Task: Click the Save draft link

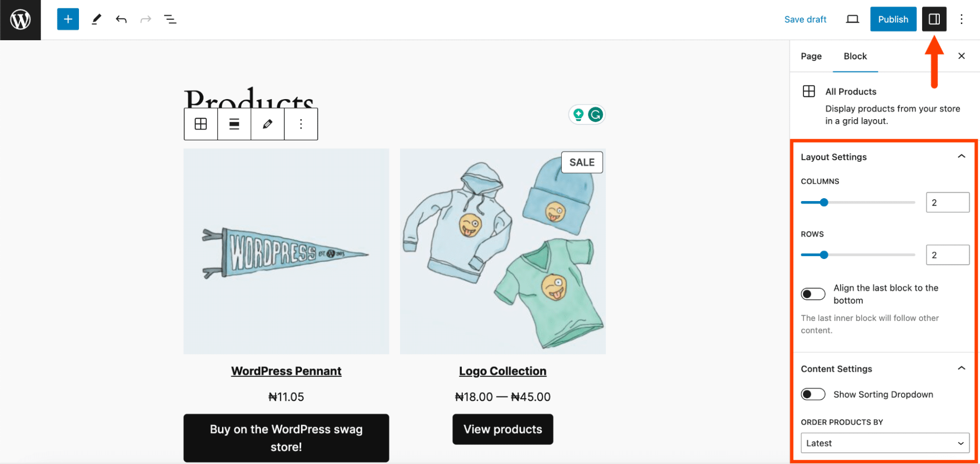Action: [805, 20]
